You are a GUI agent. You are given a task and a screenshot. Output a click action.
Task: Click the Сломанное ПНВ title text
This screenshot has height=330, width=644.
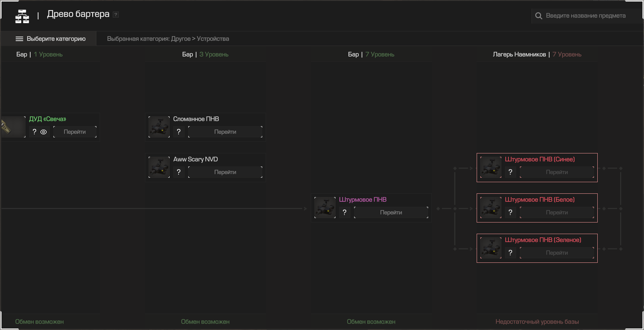pyautogui.click(x=196, y=119)
